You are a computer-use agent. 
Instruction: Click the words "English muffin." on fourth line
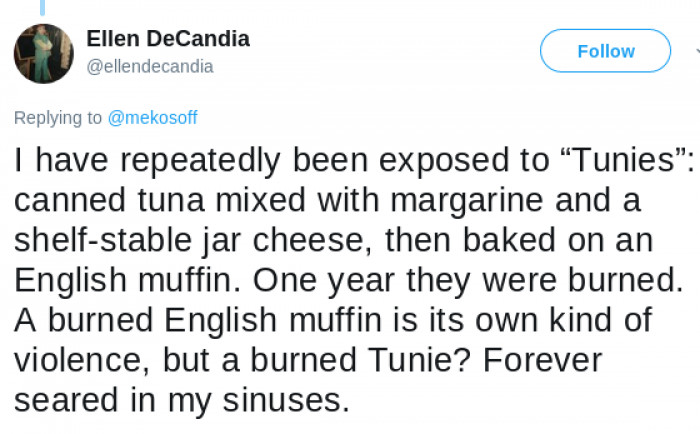pyautogui.click(x=128, y=280)
